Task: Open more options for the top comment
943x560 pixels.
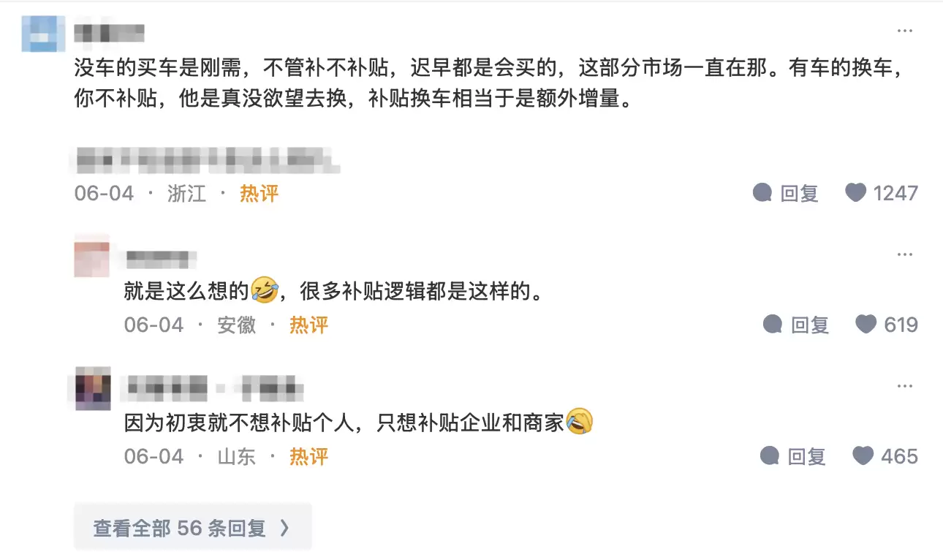Action: (x=905, y=31)
